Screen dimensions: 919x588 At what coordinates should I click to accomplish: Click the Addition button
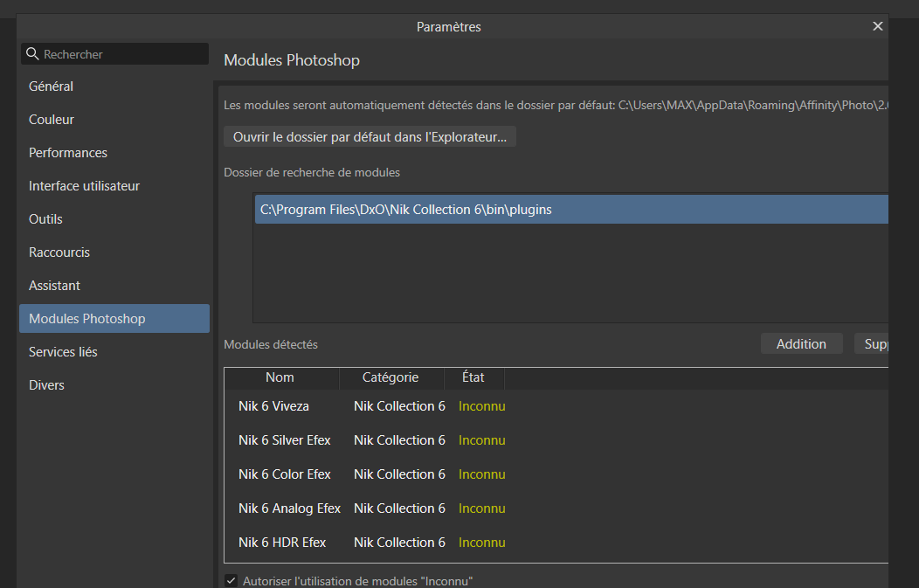click(801, 344)
